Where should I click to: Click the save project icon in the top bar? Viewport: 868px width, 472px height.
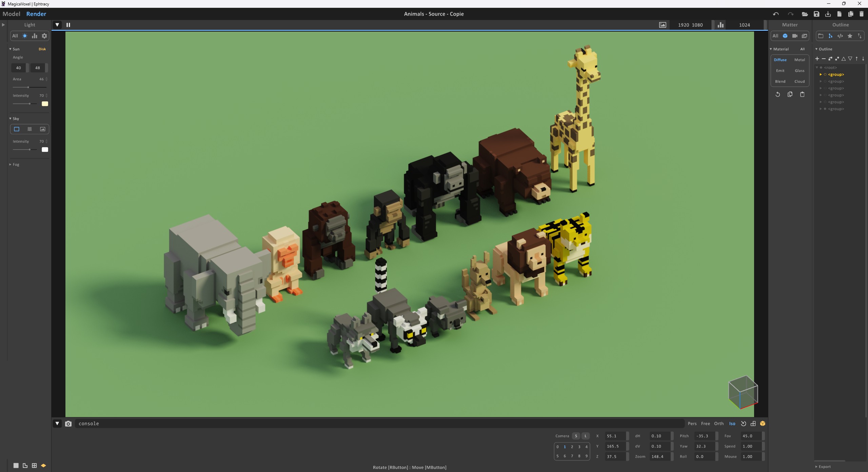[x=816, y=14]
